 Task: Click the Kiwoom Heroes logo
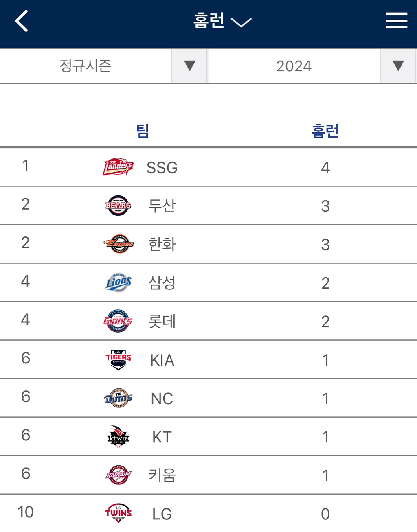click(x=118, y=475)
